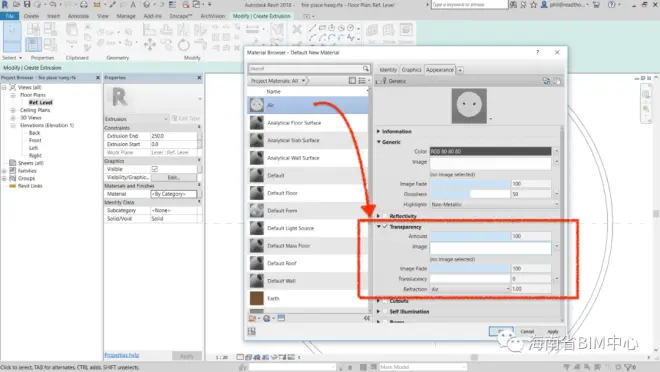Expand the Cutouts section arrow
The image size is (660, 372).
[x=378, y=301]
